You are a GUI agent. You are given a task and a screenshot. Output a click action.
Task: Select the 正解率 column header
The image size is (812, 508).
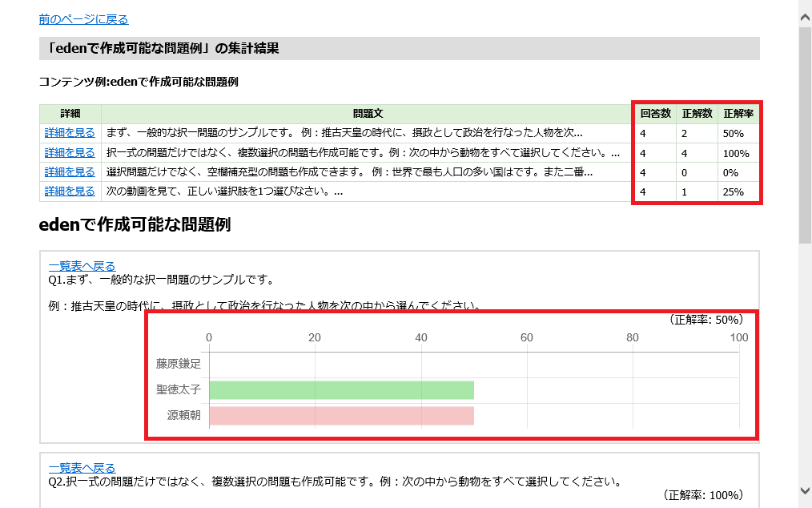738,114
